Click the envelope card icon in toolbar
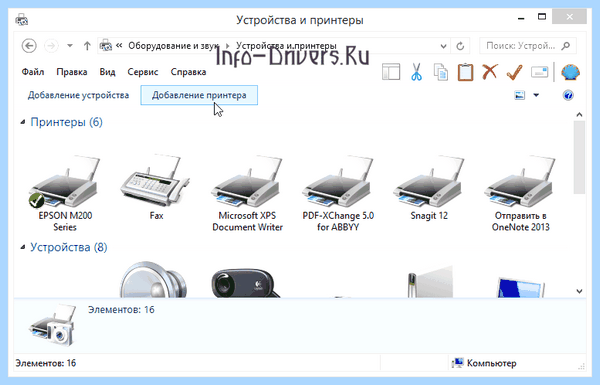 coord(540,72)
